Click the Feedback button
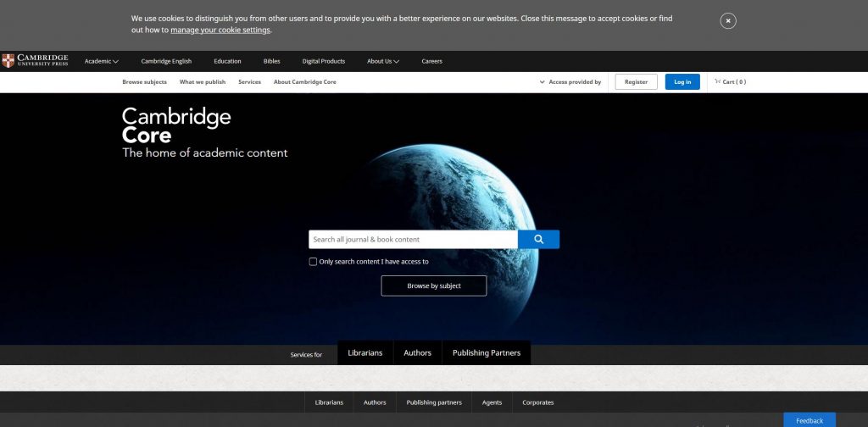This screenshot has height=427, width=868. (809, 420)
